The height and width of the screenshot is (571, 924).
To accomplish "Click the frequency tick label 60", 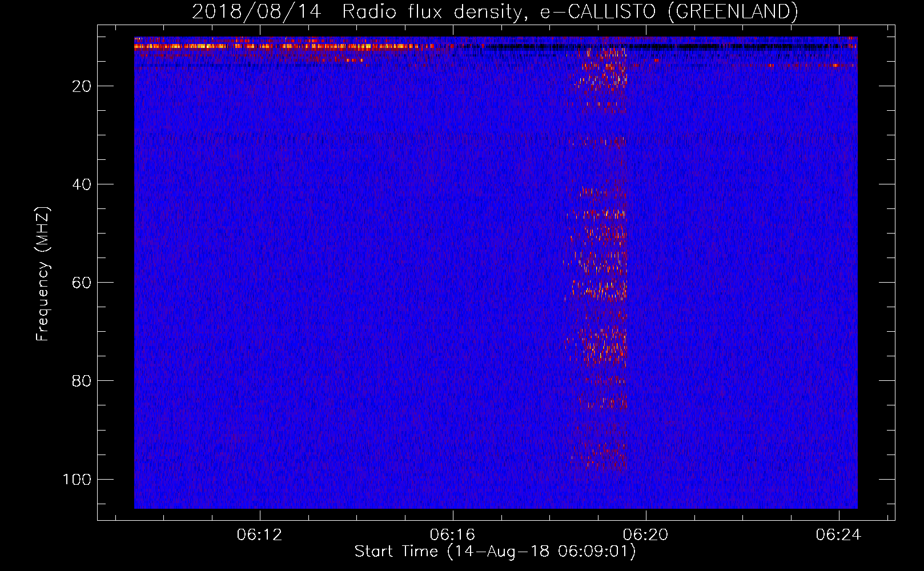I will coord(82,283).
